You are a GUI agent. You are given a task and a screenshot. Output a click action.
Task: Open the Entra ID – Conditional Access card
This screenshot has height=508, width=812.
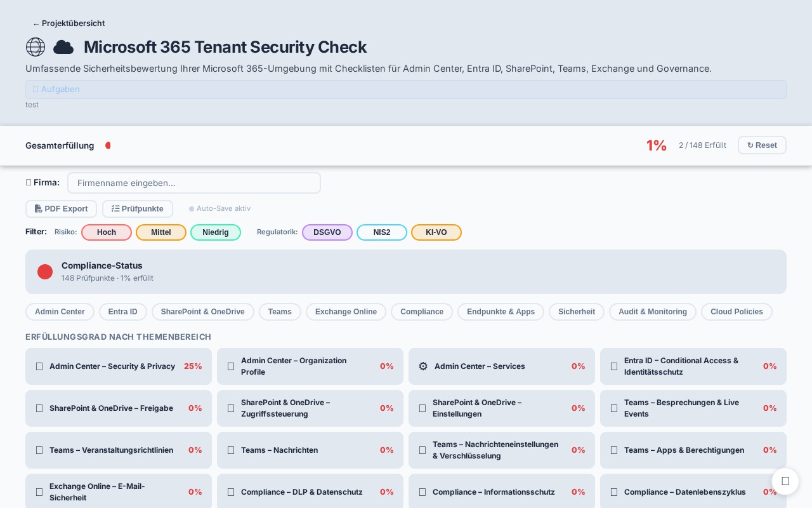point(693,366)
